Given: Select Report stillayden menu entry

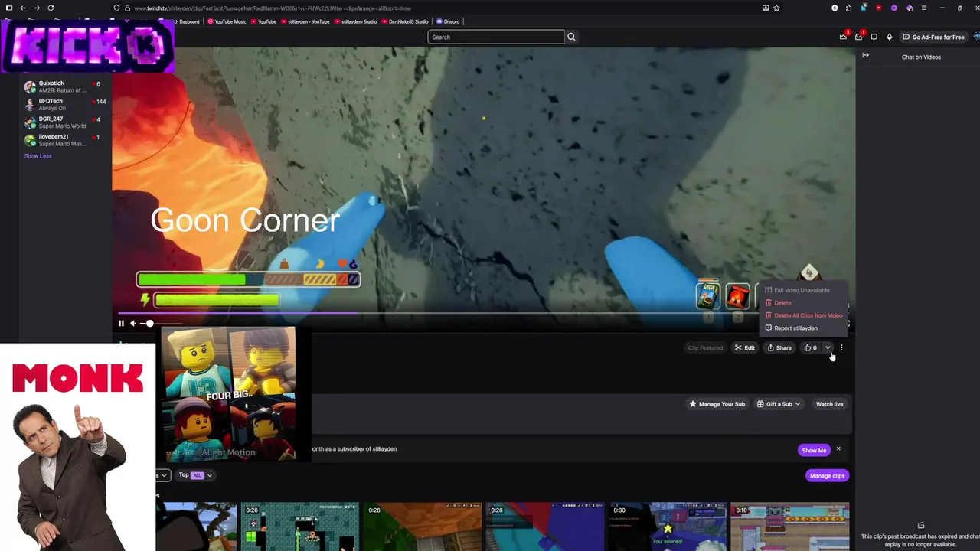Looking at the screenshot, I should (x=805, y=328).
